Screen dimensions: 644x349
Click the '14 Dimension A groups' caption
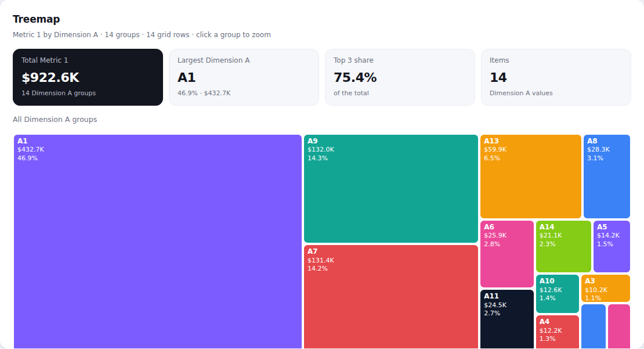[59, 93]
